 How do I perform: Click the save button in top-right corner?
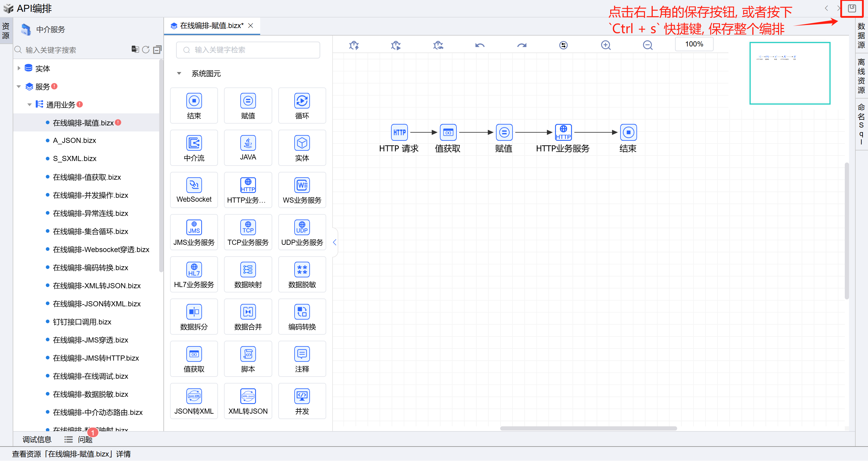[x=851, y=8]
